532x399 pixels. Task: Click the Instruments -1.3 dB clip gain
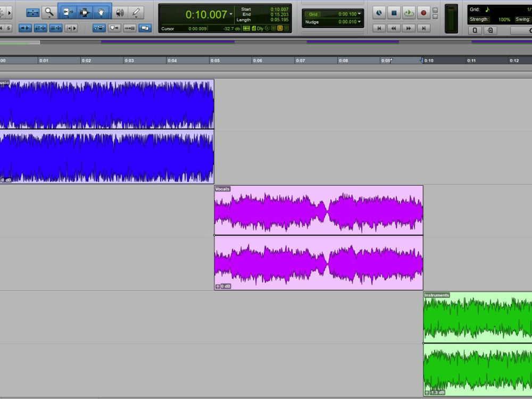point(437,393)
